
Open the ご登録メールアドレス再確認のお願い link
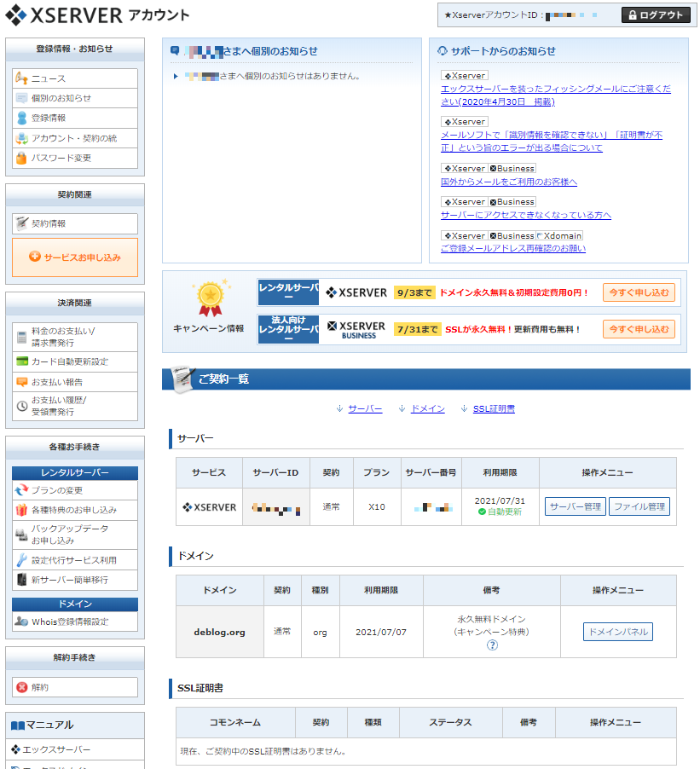[x=513, y=249]
